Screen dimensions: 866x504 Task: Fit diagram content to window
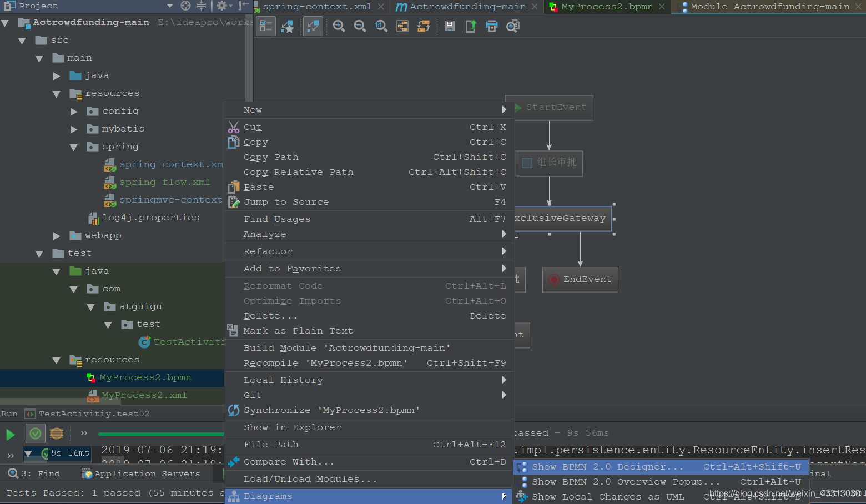point(402,26)
